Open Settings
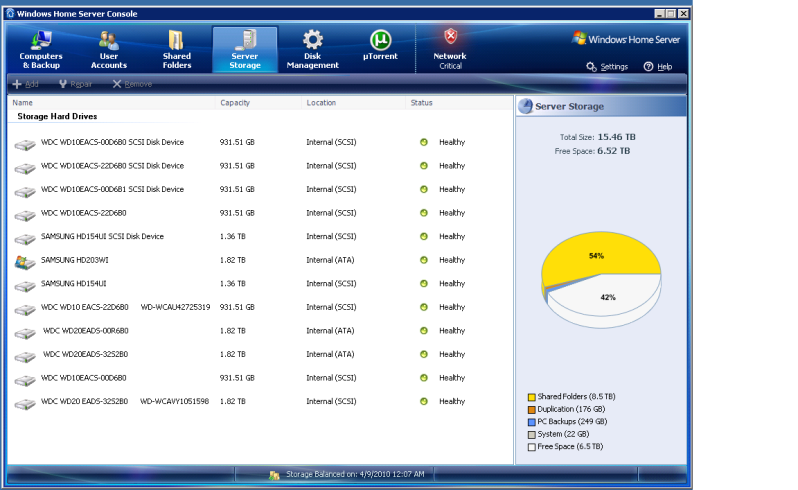The width and height of the screenshot is (798, 490). (x=607, y=67)
